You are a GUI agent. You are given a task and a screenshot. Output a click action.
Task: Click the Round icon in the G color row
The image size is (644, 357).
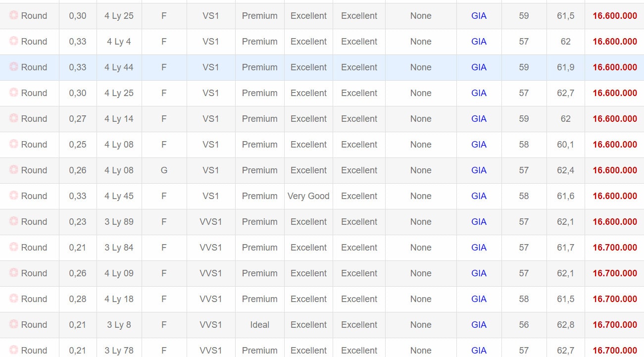[x=14, y=169]
